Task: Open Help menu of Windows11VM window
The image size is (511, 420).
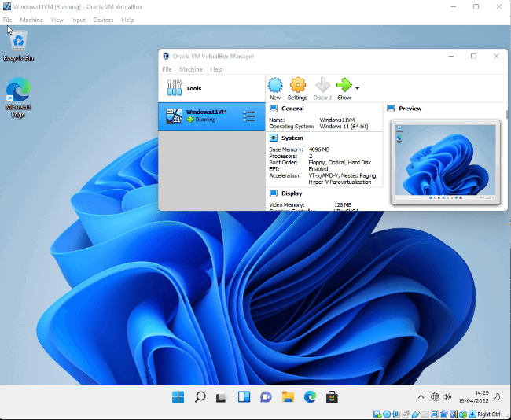Action: point(127,20)
